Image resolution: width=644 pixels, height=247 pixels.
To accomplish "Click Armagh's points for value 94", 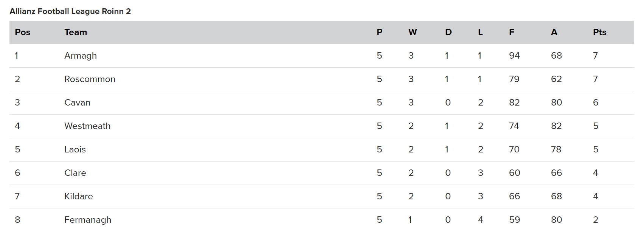I will 514,56.
